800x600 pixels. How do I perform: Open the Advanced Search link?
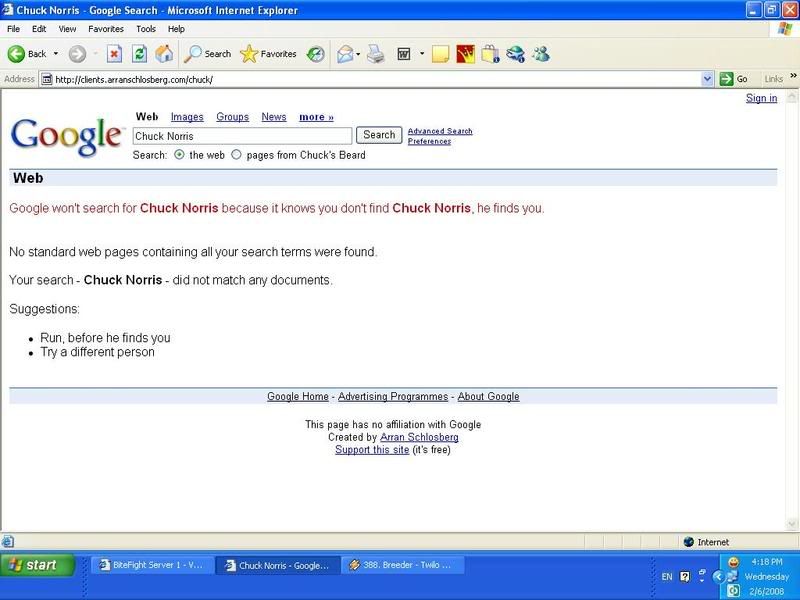click(440, 131)
